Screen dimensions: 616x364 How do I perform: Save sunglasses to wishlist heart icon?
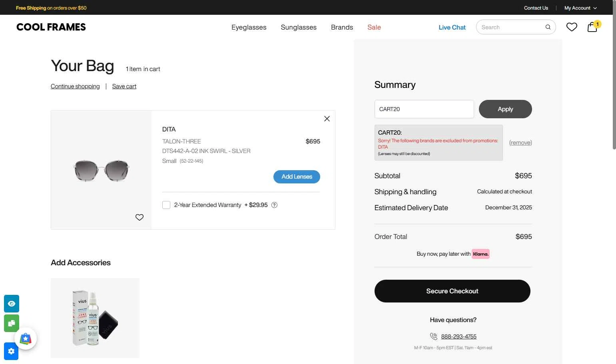[x=140, y=217]
